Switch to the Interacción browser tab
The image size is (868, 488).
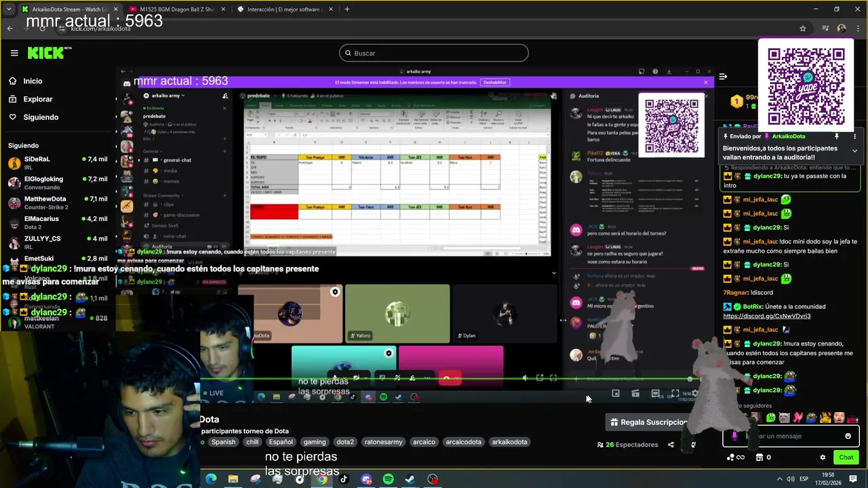coord(283,9)
